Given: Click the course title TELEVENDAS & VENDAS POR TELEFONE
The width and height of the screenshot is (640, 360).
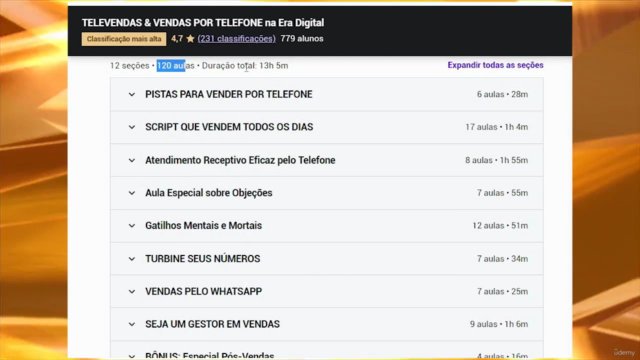Looking at the screenshot, I should tap(202, 23).
